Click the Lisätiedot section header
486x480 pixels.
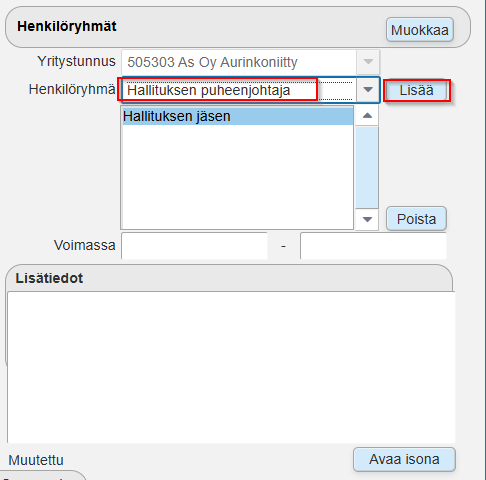pyautogui.click(x=49, y=278)
